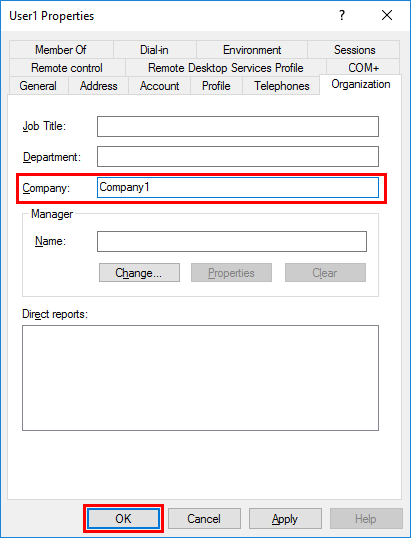The image size is (411, 538).
Task: Open the Profile tab
Action: (x=216, y=86)
